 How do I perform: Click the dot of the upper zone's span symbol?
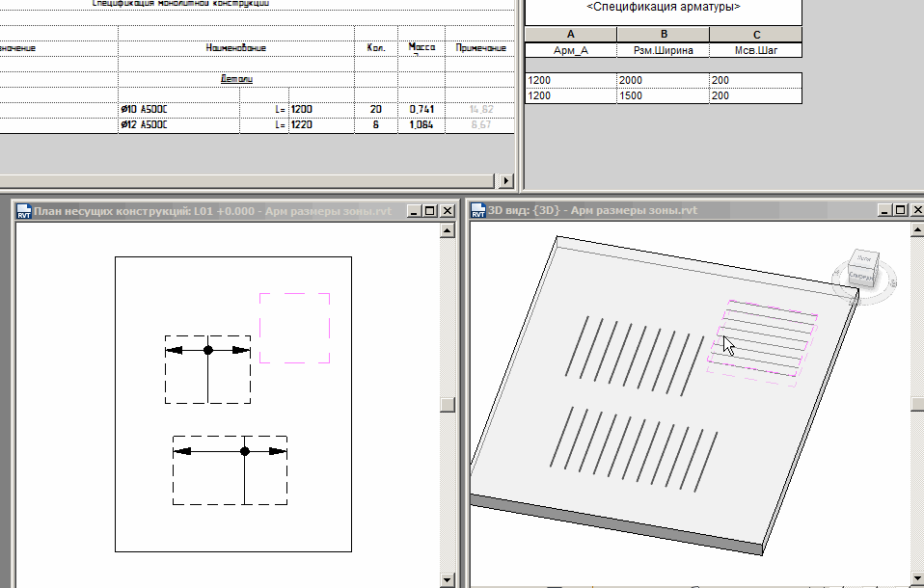[208, 350]
